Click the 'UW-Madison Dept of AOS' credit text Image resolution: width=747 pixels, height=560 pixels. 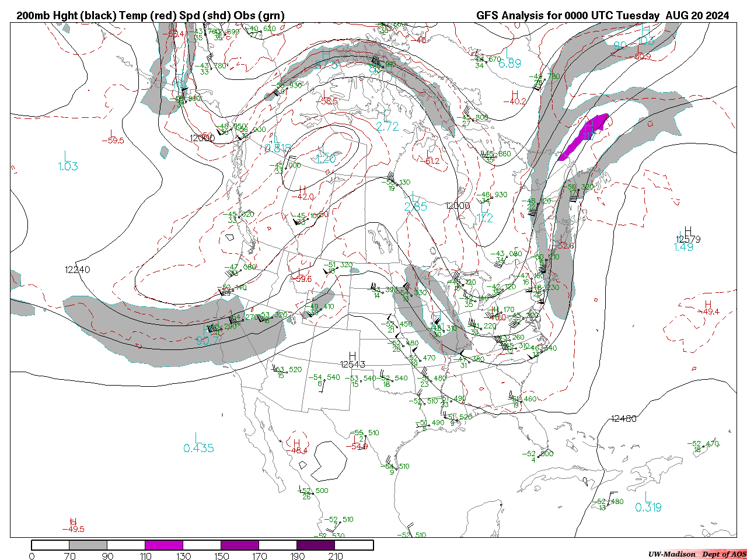[x=697, y=554]
